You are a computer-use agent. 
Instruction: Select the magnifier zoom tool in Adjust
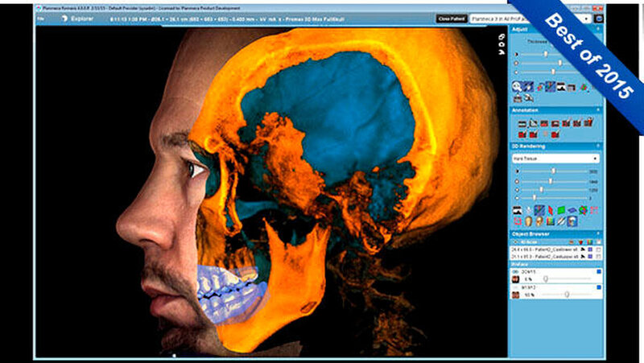click(517, 86)
